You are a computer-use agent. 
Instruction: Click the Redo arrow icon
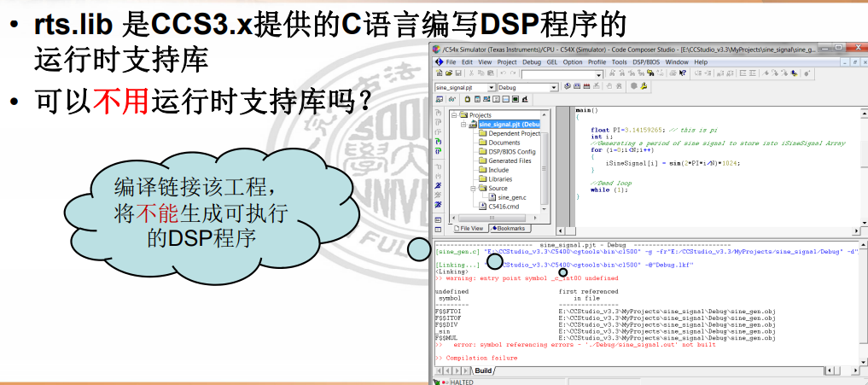pyautogui.click(x=513, y=73)
